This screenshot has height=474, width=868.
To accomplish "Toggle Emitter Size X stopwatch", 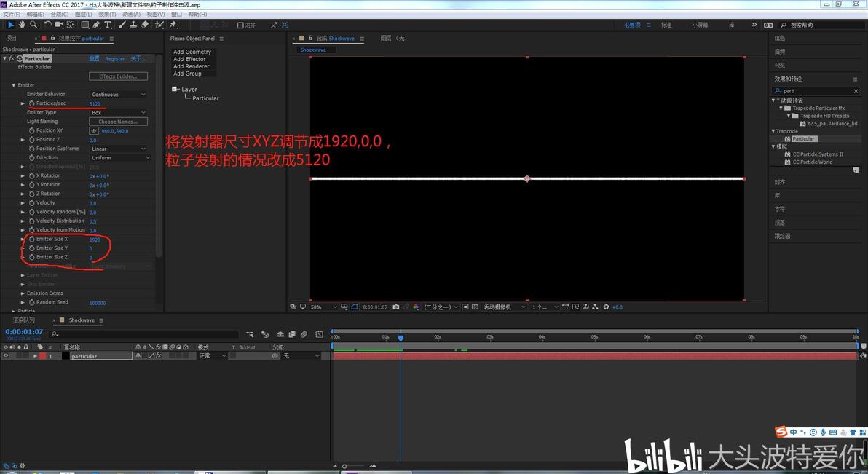I will (x=31, y=240).
